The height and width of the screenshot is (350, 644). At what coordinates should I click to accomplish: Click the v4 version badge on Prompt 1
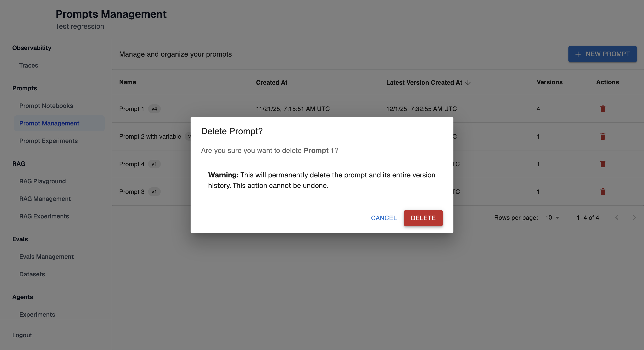154,109
